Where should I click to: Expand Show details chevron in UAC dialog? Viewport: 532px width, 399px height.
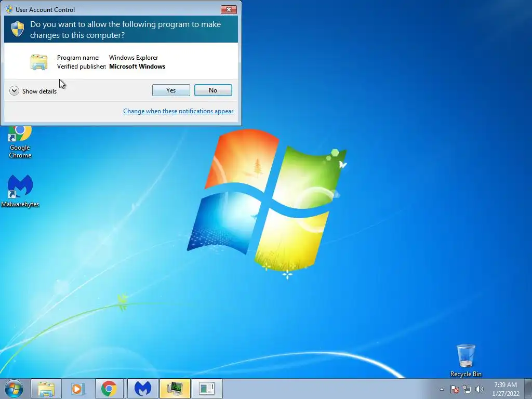[14, 91]
